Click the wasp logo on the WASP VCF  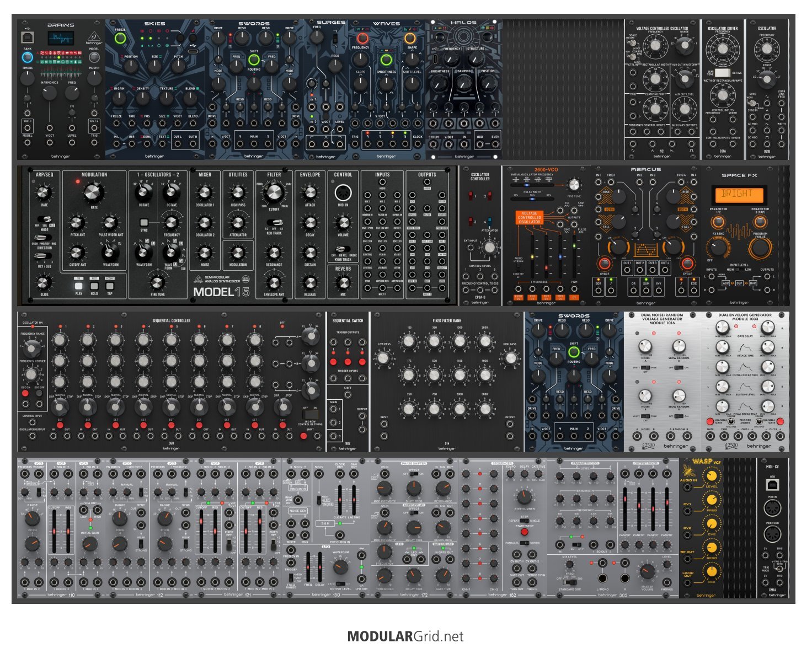[689, 472]
